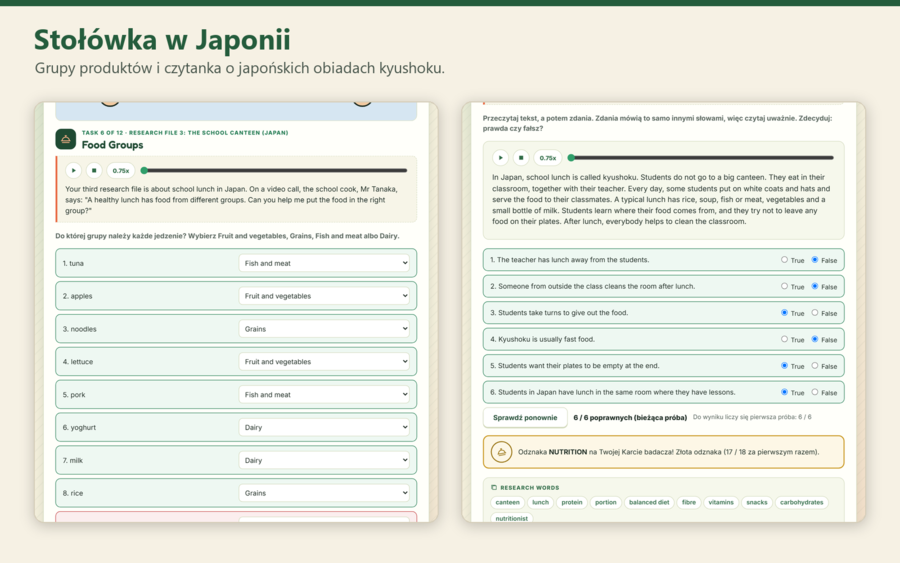Viewport: 900px width, 563px height.
Task: Select False for sentence 4 about fast food
Action: pos(814,339)
